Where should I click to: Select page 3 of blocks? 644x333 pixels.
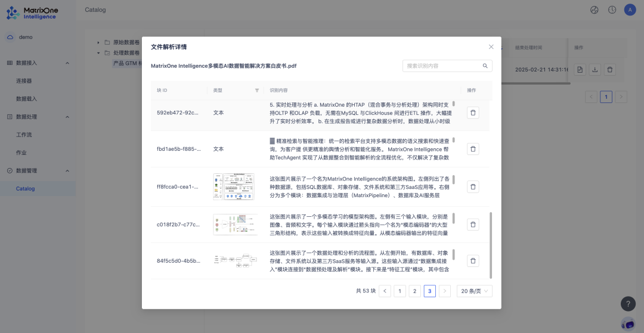[429, 291]
